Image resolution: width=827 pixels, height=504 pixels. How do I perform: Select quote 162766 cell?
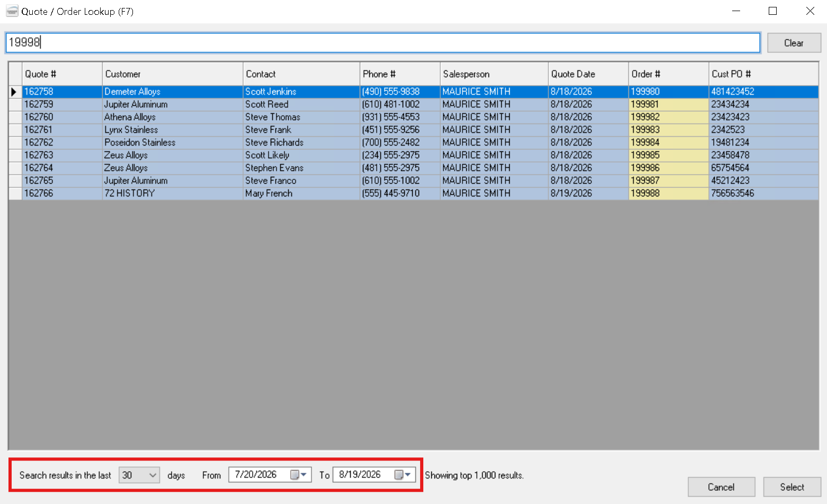point(62,193)
